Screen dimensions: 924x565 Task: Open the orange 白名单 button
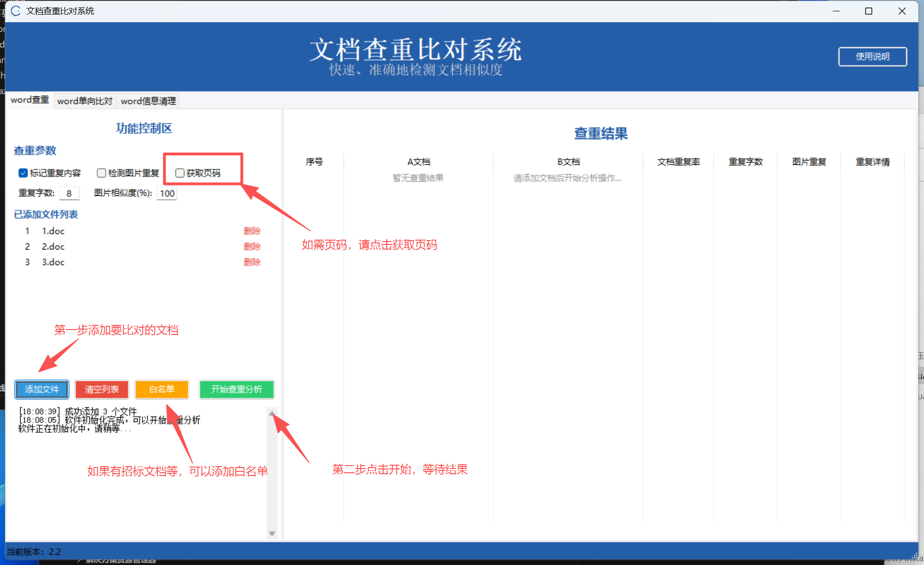[162, 389]
